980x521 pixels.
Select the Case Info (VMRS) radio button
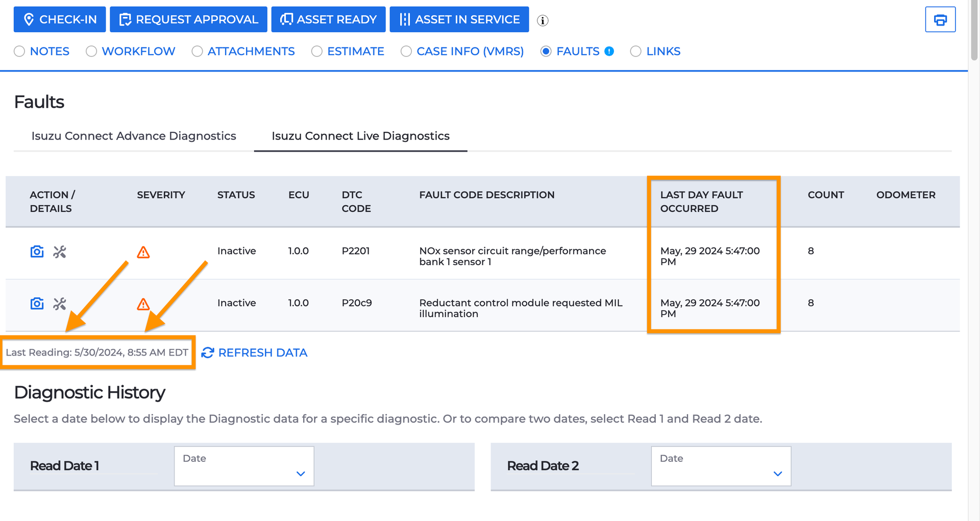click(406, 51)
